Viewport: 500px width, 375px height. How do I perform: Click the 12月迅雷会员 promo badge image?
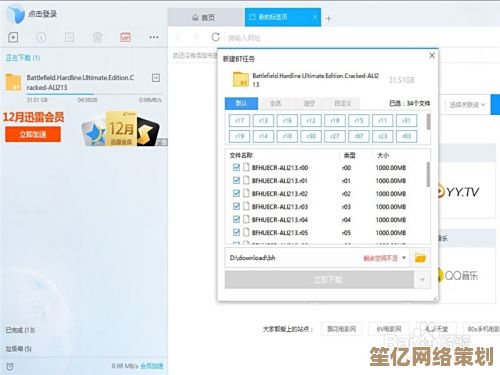(121, 129)
